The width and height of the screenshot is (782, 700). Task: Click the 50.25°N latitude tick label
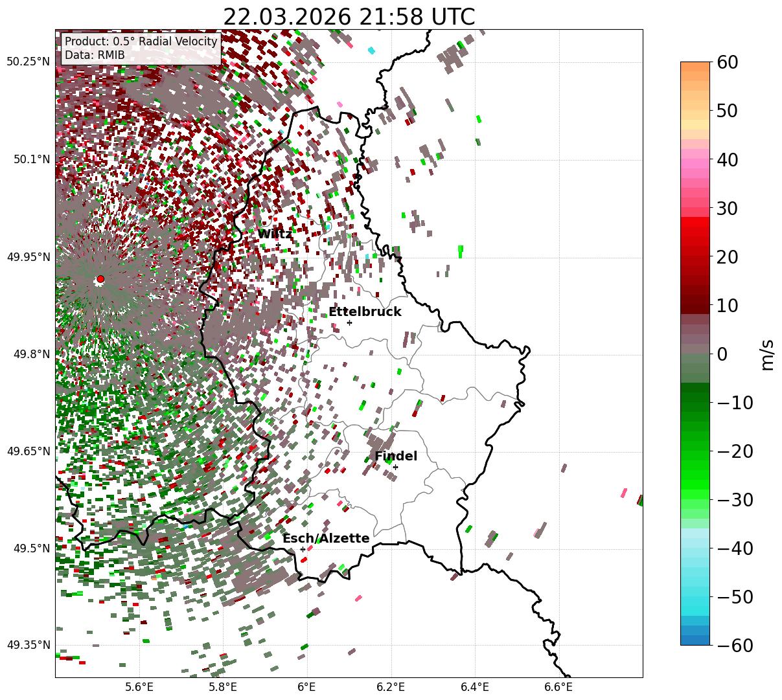[28, 62]
